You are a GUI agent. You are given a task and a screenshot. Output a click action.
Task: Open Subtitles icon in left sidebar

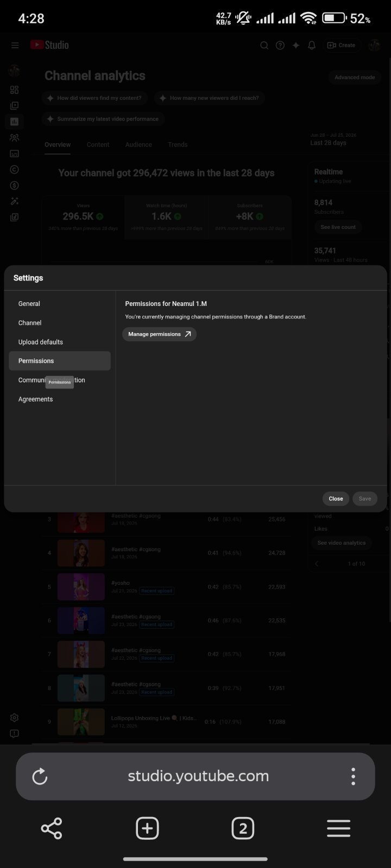click(15, 154)
